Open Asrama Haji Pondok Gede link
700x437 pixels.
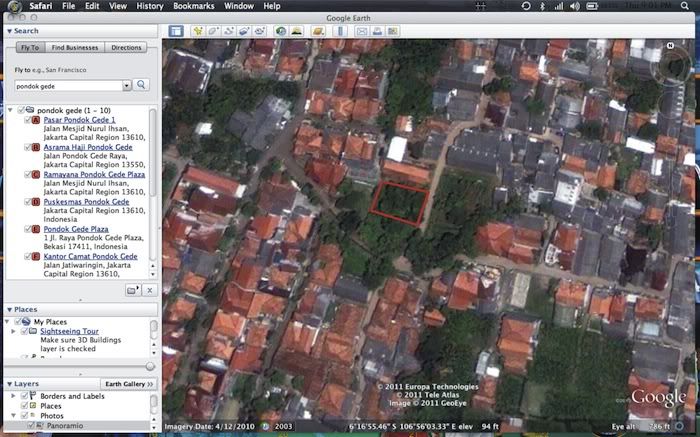coord(88,147)
